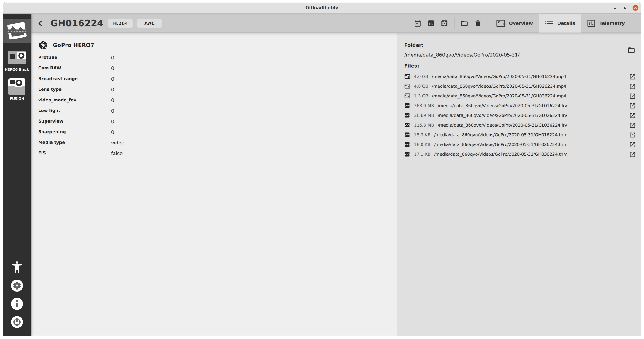Click the 15.3 KB file size
Image resolution: width=644 pixels, height=339 pixels.
[422, 135]
